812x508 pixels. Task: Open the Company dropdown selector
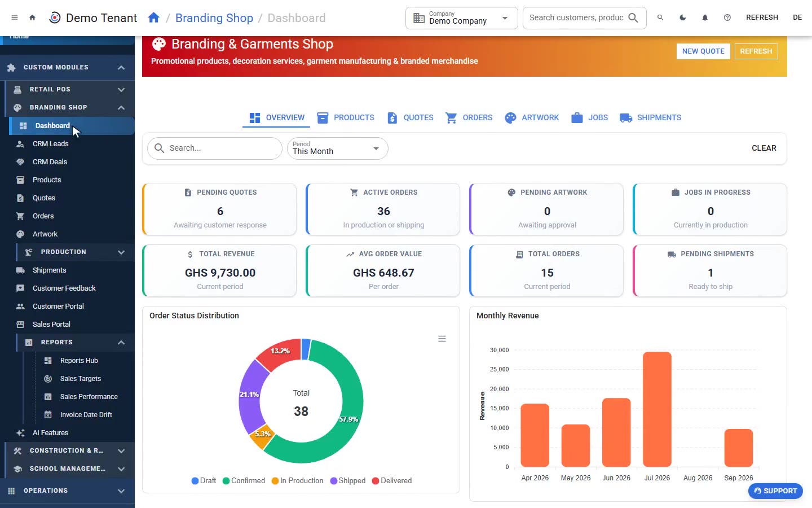[x=461, y=18]
